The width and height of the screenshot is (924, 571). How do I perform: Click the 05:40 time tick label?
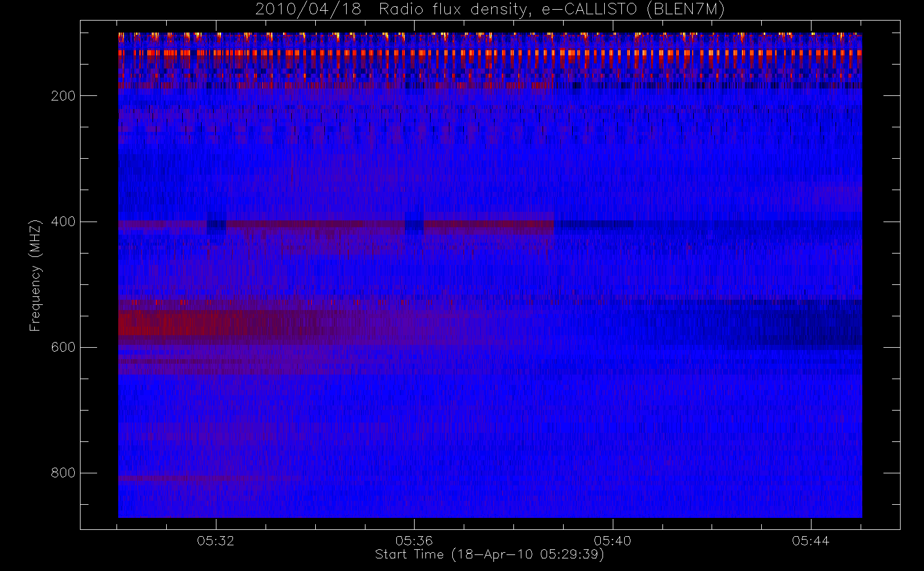click(x=612, y=541)
